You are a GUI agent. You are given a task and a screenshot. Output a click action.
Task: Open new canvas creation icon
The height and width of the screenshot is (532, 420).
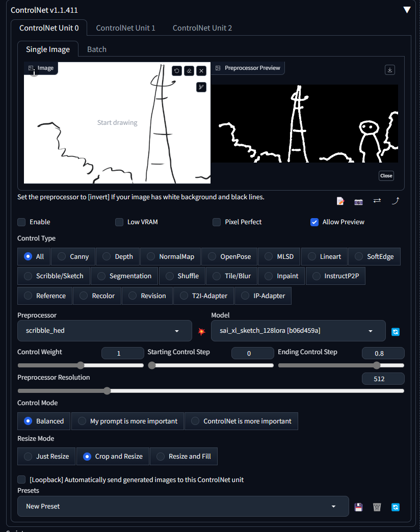[340, 201]
